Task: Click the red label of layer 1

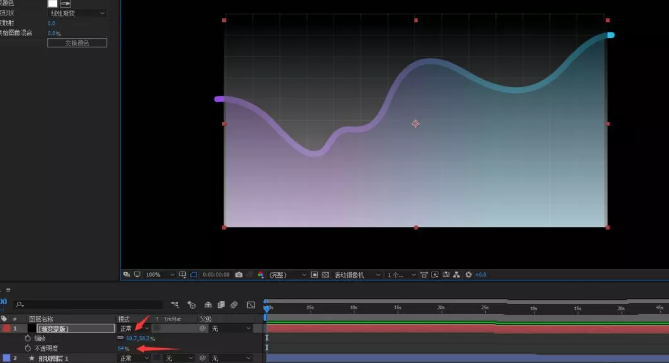Action: point(6,328)
